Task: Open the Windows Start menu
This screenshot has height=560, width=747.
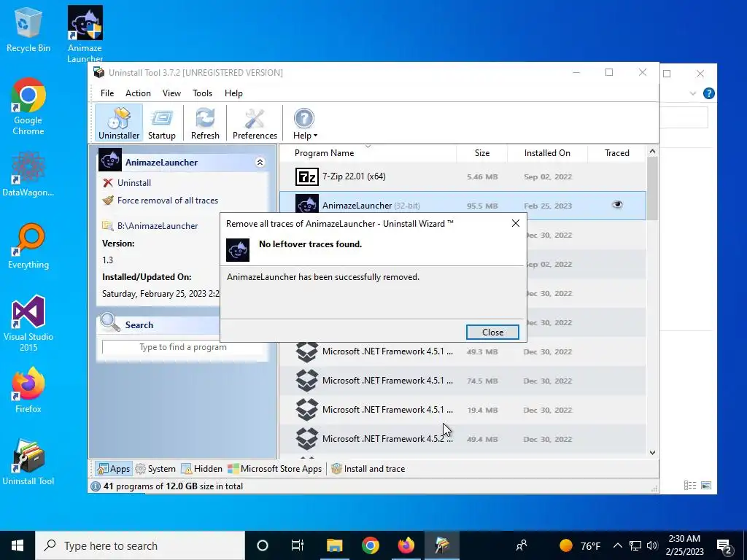Action: (18, 545)
